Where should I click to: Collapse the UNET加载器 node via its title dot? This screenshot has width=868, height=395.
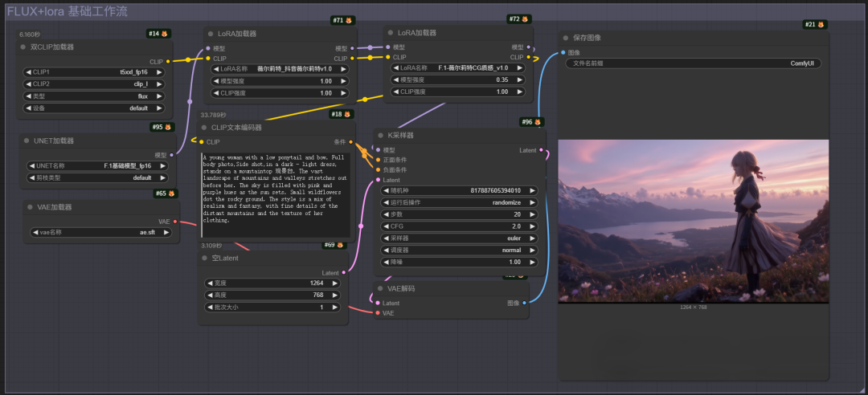pos(27,141)
